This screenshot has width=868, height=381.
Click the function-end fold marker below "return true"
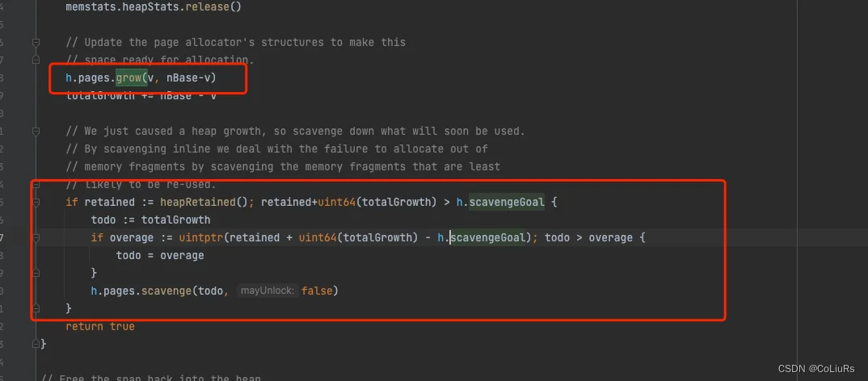click(x=36, y=343)
